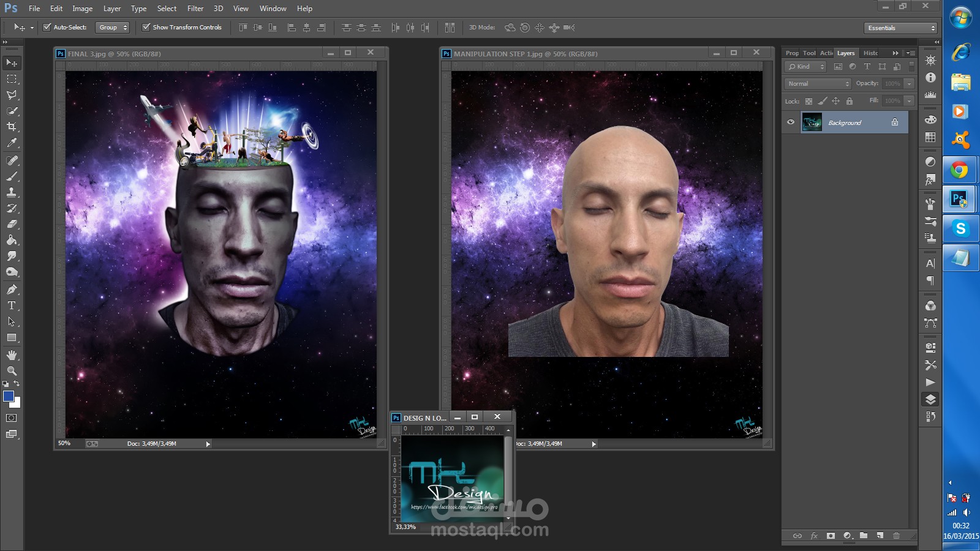This screenshot has width=980, height=551.
Task: Uncheck Show Transform Controls
Action: 146,27
